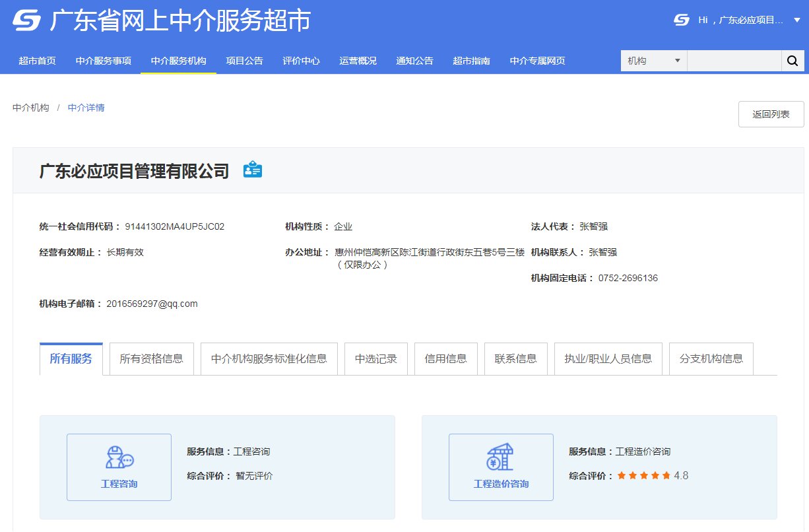Image resolution: width=809 pixels, height=532 pixels.
Task: Open the 工程咨询 service icon tile
Action: [119, 467]
